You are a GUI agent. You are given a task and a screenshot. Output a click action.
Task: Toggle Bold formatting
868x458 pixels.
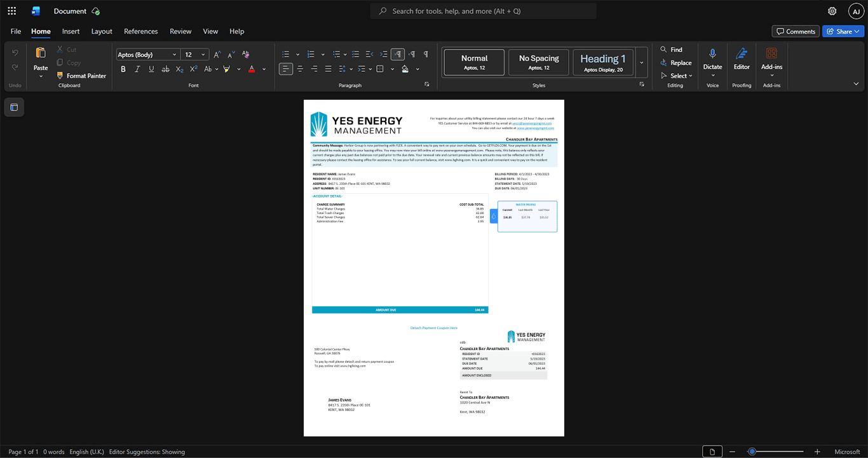123,69
